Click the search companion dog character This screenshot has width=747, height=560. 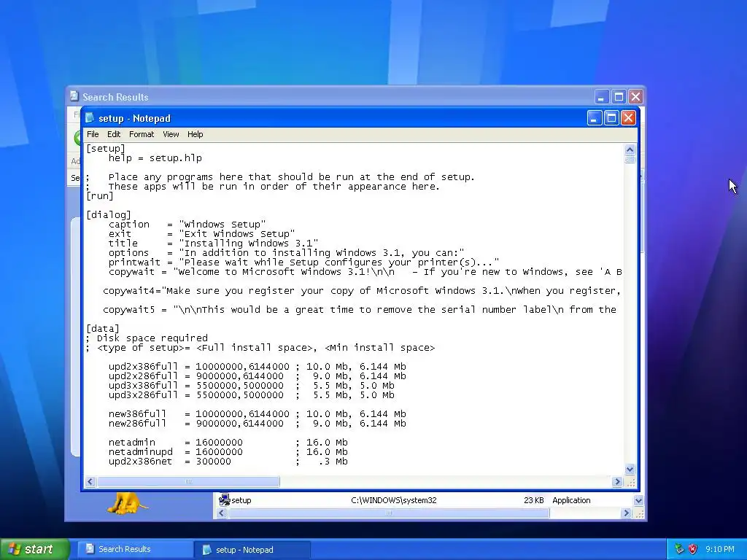click(127, 503)
